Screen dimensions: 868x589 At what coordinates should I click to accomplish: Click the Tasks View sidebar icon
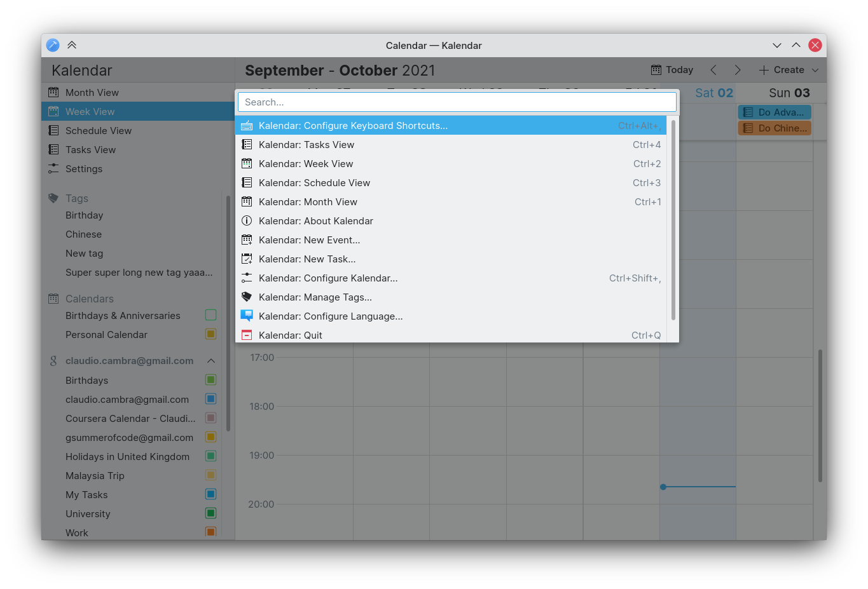click(x=53, y=150)
